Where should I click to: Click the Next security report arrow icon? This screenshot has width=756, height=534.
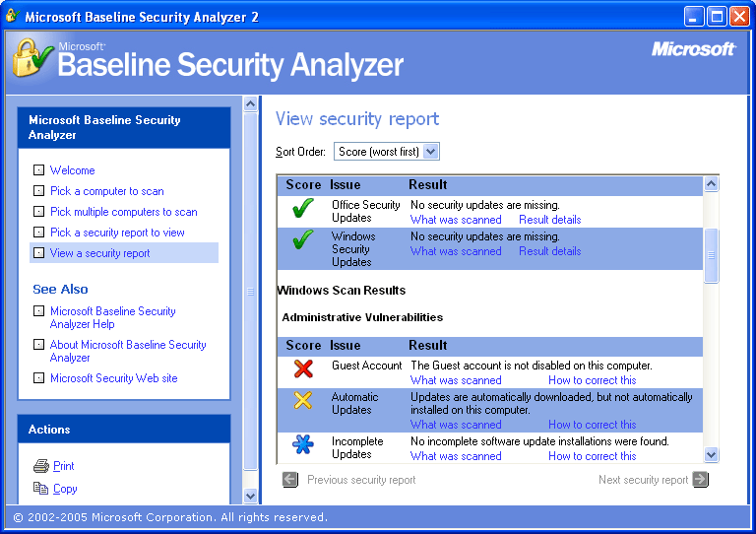pyautogui.click(x=701, y=480)
